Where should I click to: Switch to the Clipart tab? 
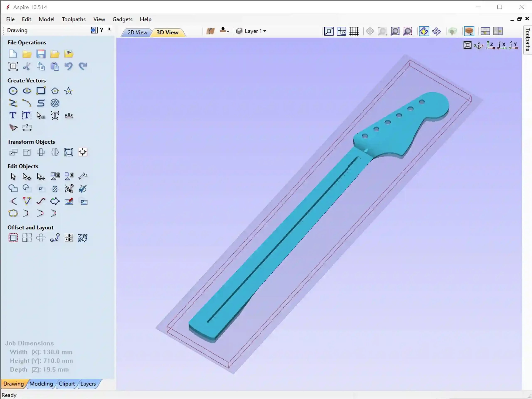point(67,384)
